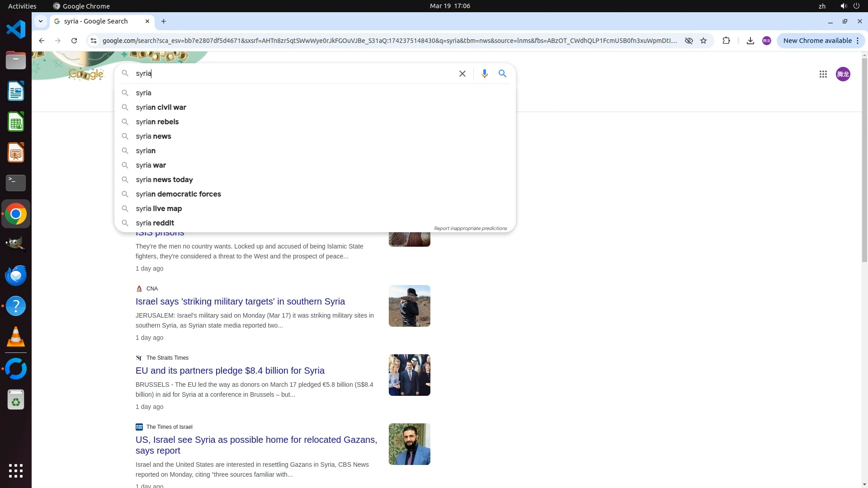
Task: View site information icon in address bar
Action: point(93,41)
